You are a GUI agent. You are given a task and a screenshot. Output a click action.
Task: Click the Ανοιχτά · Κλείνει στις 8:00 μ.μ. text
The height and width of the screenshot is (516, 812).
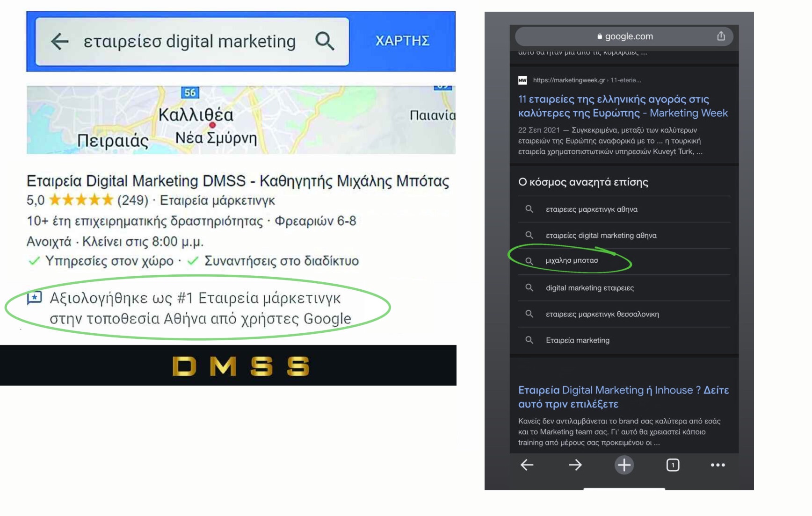115,242
